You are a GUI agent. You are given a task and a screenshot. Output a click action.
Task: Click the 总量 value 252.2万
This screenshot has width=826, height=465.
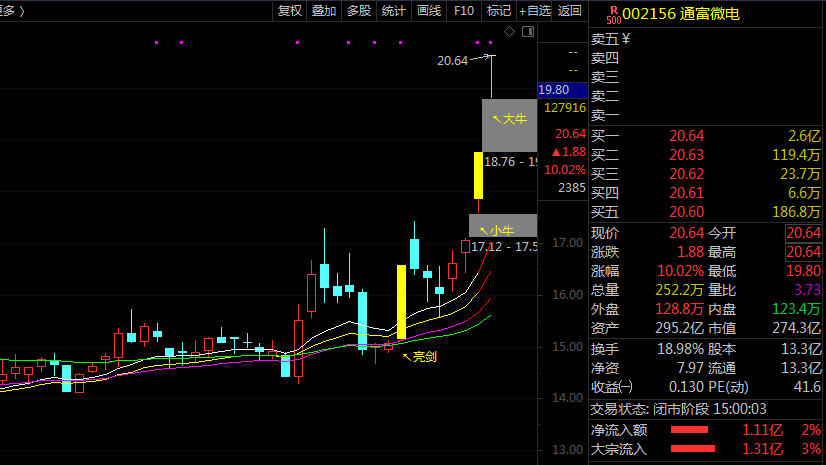[679, 290]
